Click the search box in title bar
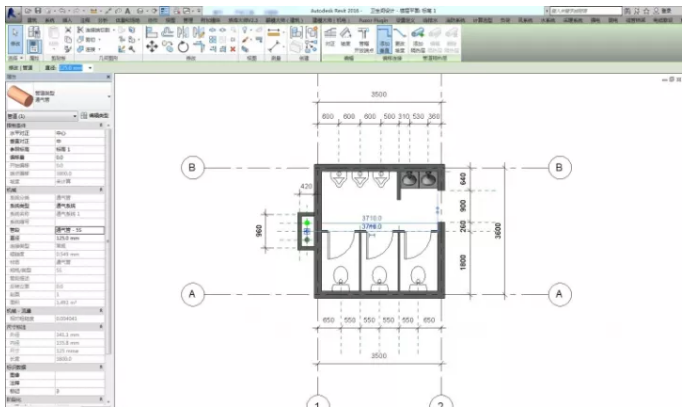The height and width of the screenshot is (413, 688). pos(586,11)
